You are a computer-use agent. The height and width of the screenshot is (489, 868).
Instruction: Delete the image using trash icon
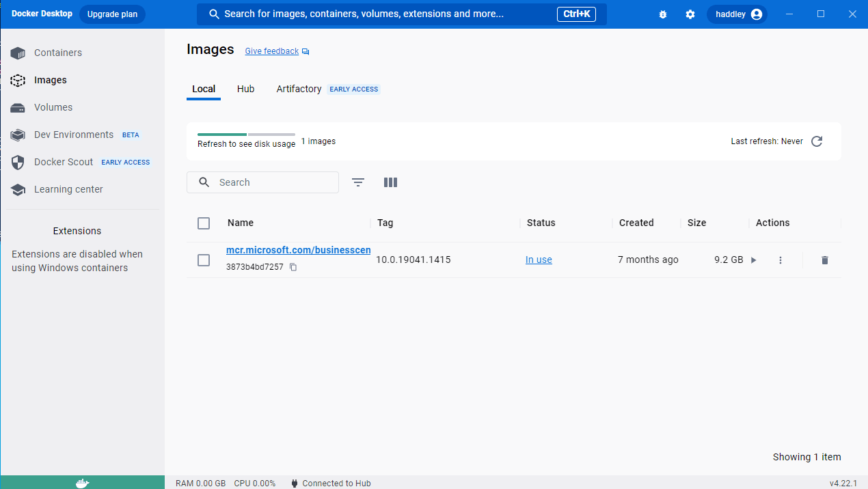click(x=824, y=260)
